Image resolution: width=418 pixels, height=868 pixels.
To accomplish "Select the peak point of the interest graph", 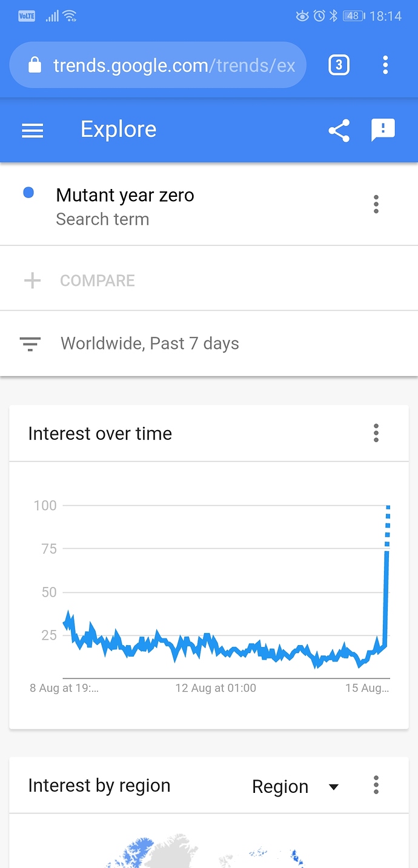I will tap(388, 506).
